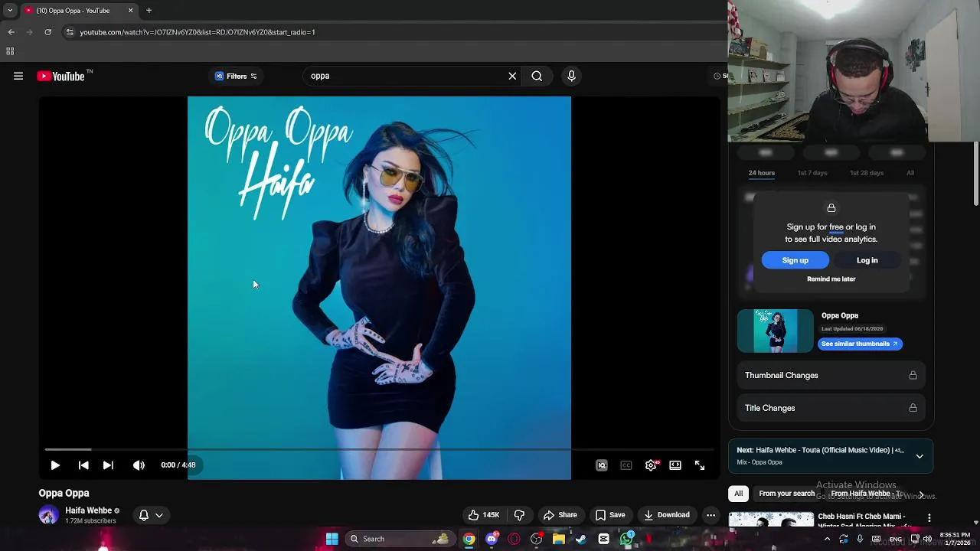Open the tab search dropdown arrow

(x=10, y=11)
